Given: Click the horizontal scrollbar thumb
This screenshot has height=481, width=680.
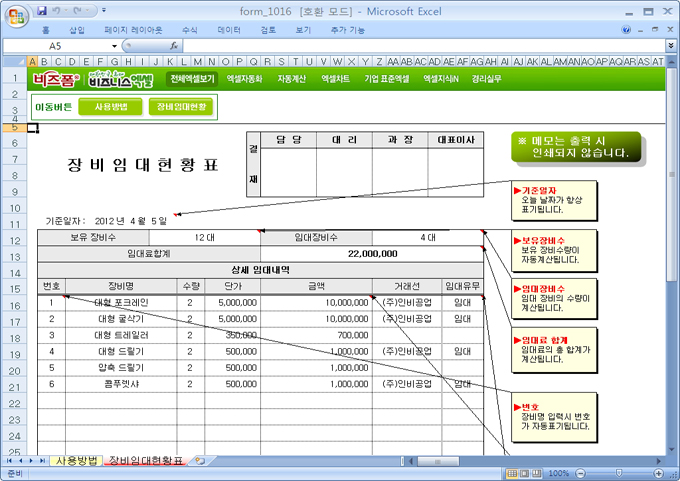Looking at the screenshot, I should 438,461.
